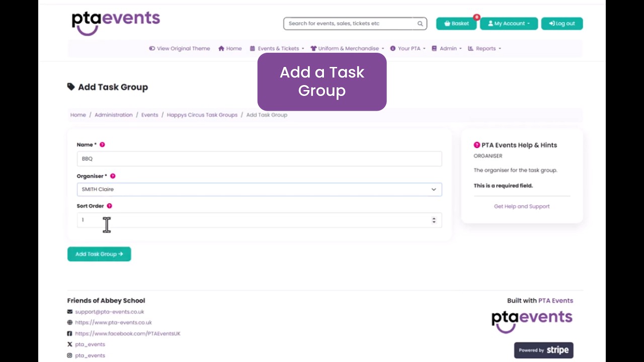Open https://www.pta-events.co.uk link

(113, 323)
